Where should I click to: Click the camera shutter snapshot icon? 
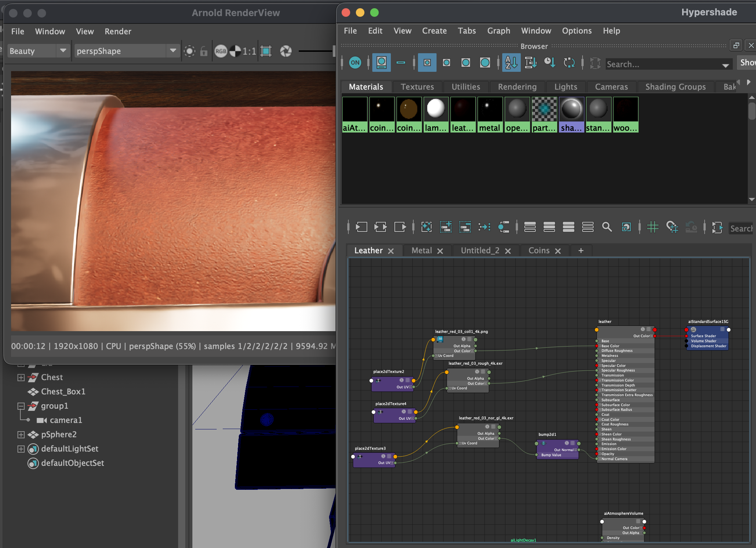(286, 51)
